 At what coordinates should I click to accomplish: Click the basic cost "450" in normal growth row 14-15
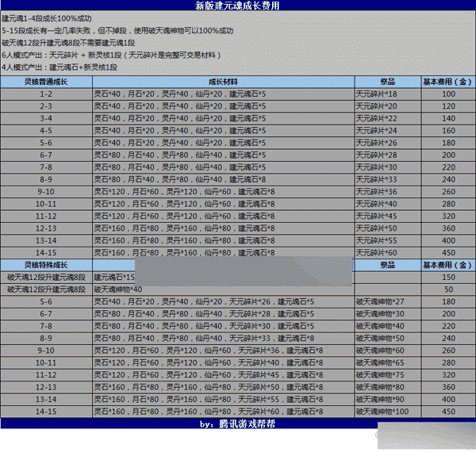click(448, 253)
